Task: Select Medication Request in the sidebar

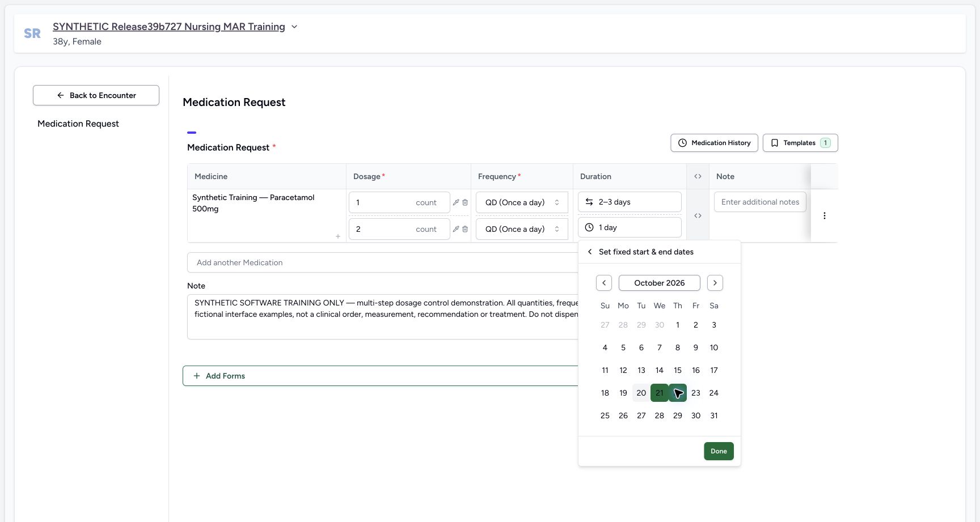Action: (x=78, y=124)
